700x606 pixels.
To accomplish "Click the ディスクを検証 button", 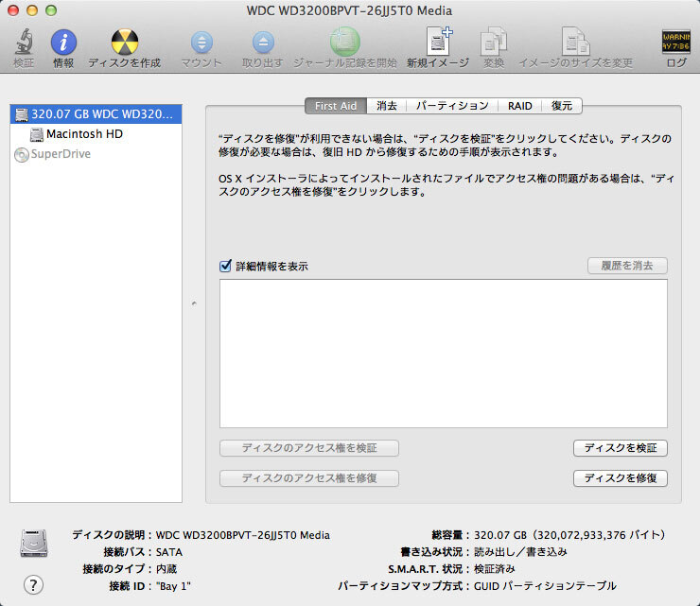I will [x=621, y=448].
